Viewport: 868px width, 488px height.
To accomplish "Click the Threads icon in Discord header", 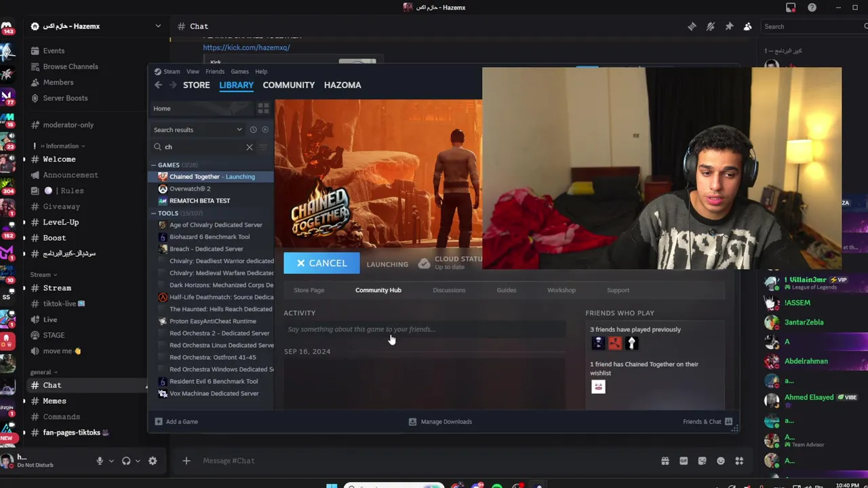I will coord(692,26).
